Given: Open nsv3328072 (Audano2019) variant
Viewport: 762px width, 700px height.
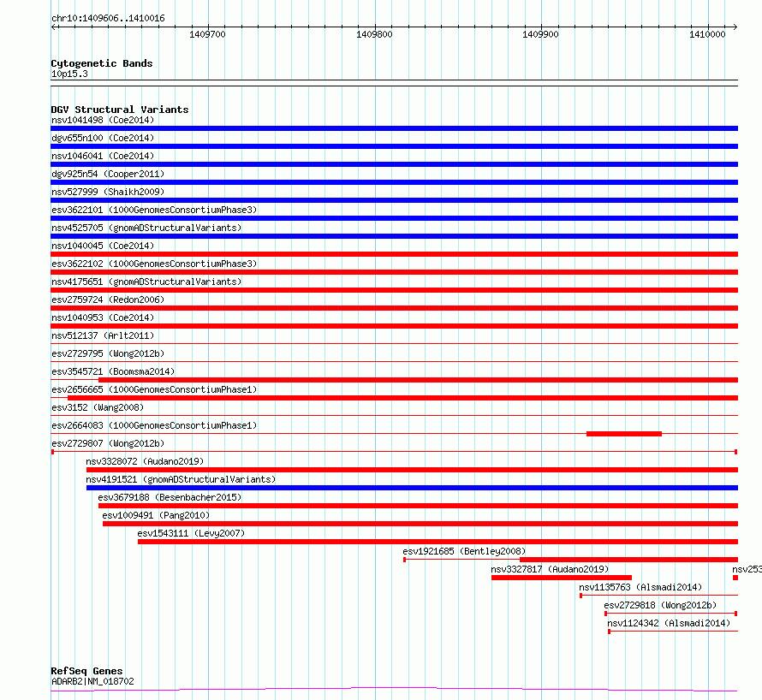Looking at the screenshot, I should [145, 461].
